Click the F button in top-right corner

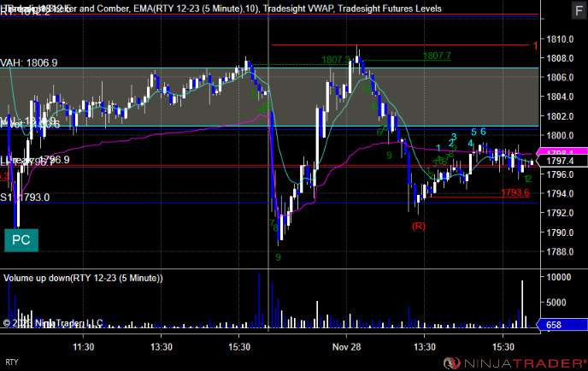[x=579, y=10]
